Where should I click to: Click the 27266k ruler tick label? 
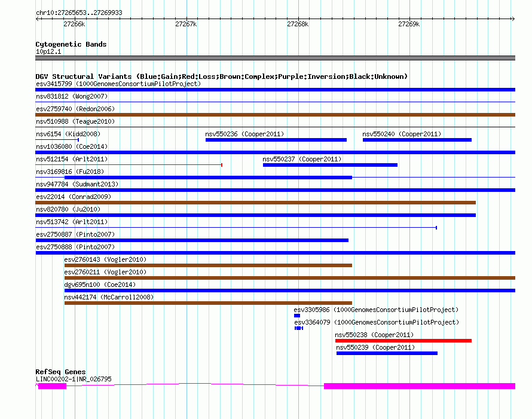pos(74,24)
